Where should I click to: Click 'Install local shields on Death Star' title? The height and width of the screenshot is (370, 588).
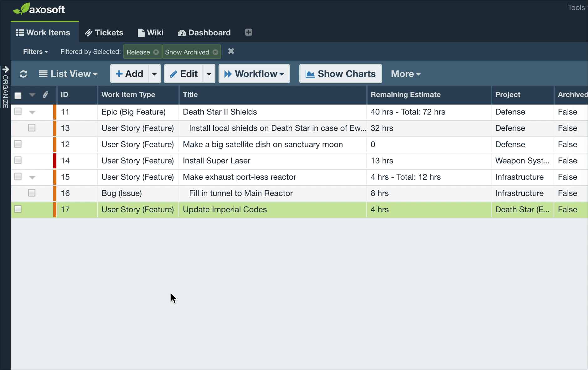pos(278,128)
